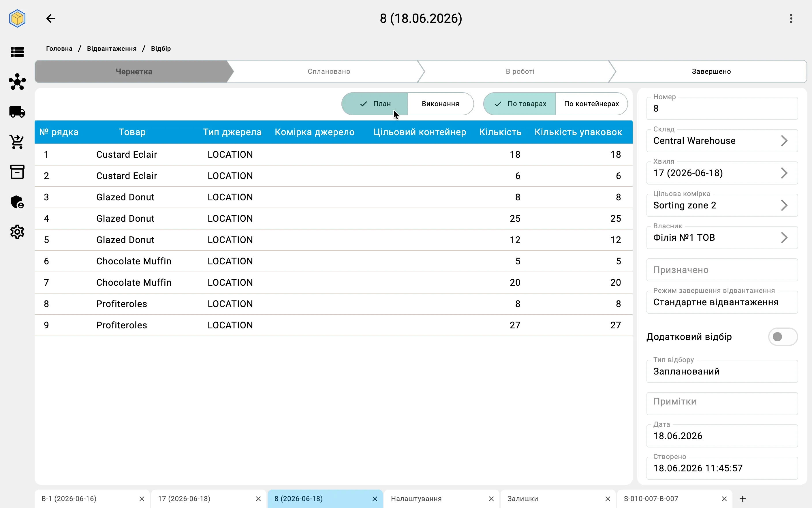The image size is (812, 508).
Task: Set status to Сплановано stage
Action: pyautogui.click(x=329, y=72)
